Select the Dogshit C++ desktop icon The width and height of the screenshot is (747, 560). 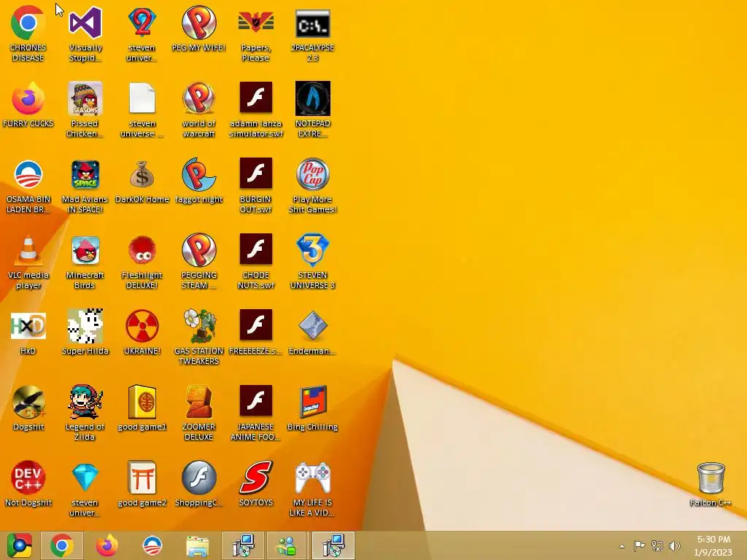click(28, 408)
